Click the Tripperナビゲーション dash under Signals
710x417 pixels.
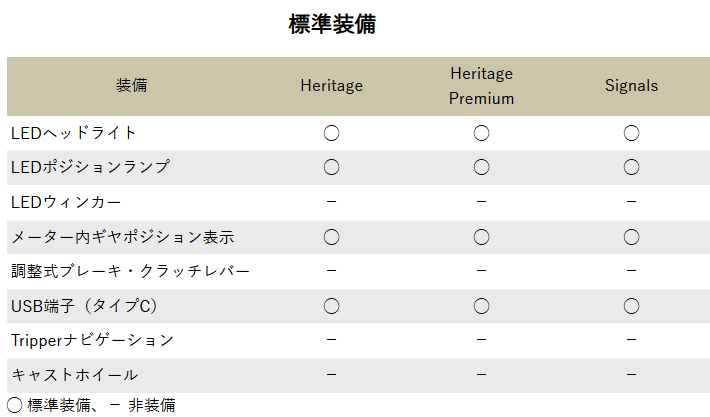pyautogui.click(x=631, y=340)
